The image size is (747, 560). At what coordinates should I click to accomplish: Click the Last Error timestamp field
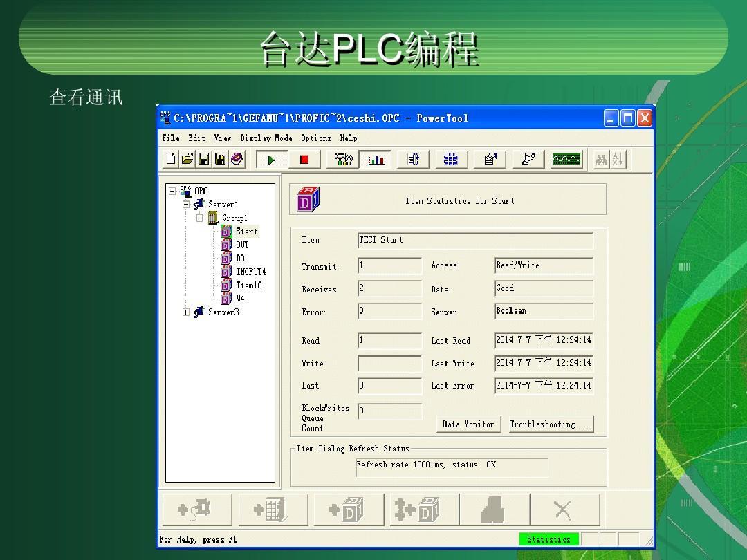[544, 386]
